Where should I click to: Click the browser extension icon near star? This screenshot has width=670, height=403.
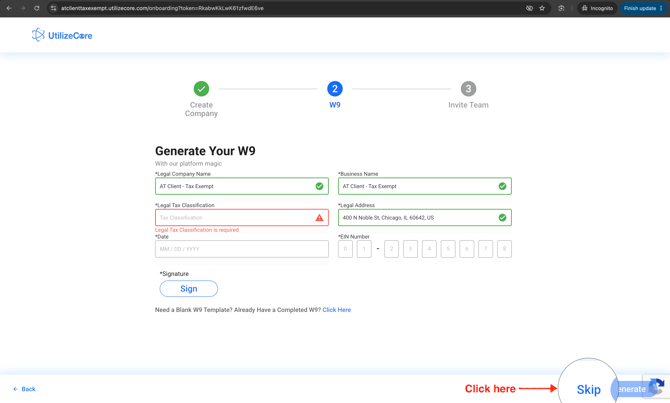(x=561, y=8)
